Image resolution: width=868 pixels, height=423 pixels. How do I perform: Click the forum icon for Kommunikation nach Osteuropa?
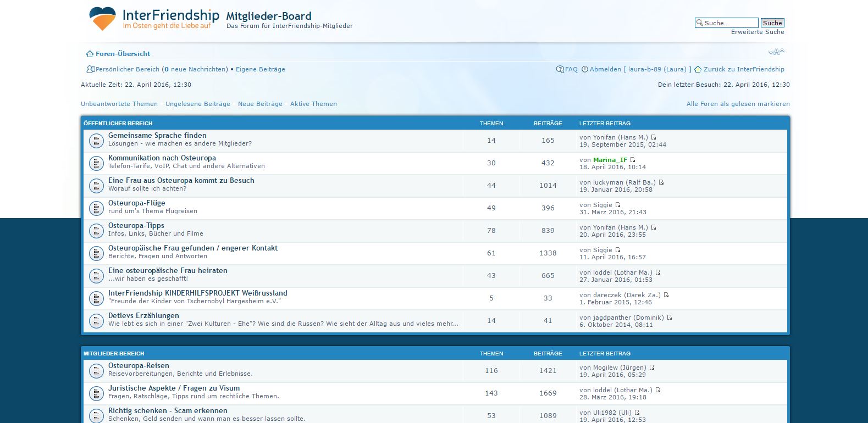click(96, 163)
